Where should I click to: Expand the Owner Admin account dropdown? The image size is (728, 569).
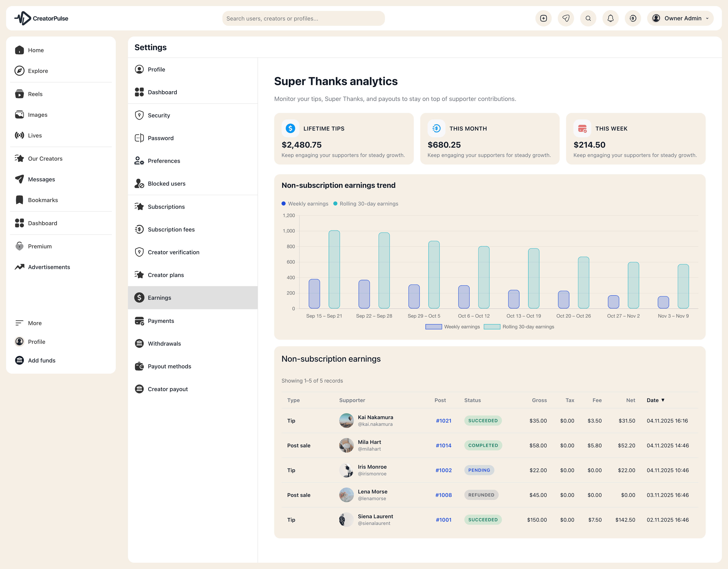pos(680,18)
